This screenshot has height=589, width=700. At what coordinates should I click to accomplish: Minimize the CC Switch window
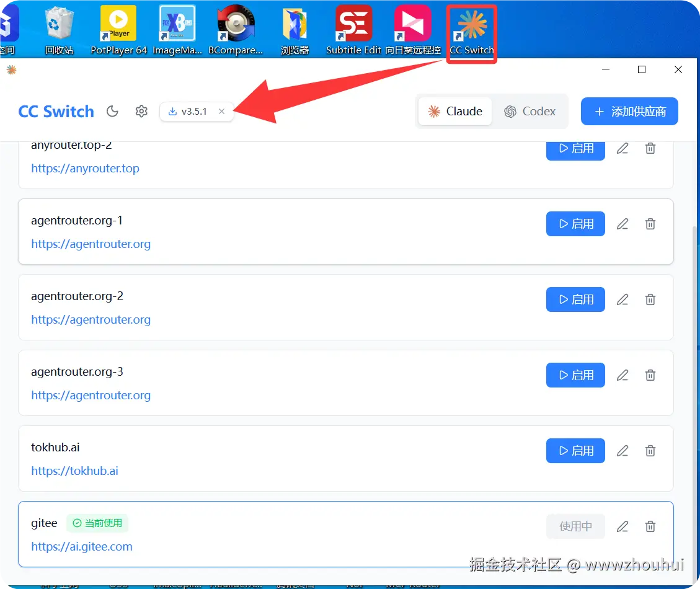(605, 69)
